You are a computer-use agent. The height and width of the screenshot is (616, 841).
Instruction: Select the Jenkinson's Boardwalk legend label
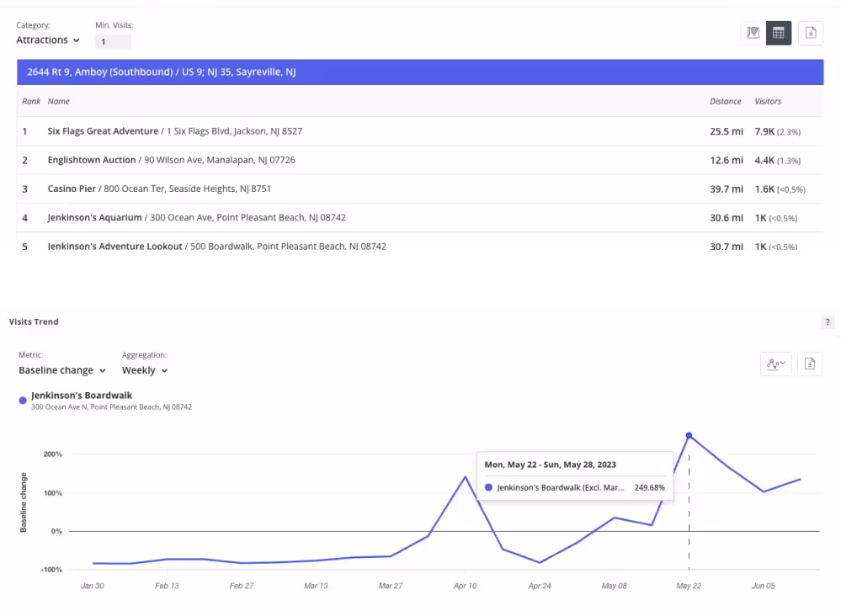pyautogui.click(x=82, y=396)
